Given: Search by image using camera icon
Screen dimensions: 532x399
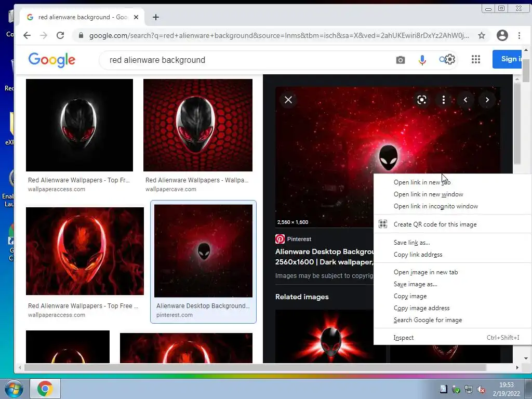Looking at the screenshot, I should [401, 60].
